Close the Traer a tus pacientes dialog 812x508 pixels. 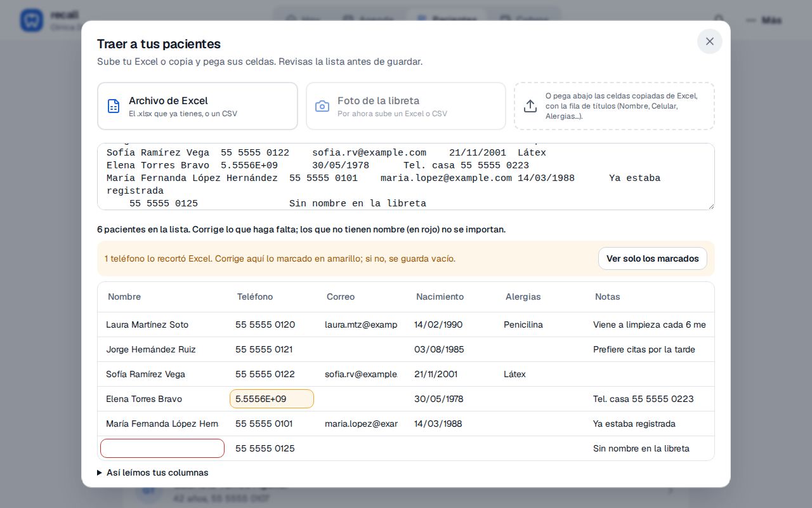click(709, 41)
